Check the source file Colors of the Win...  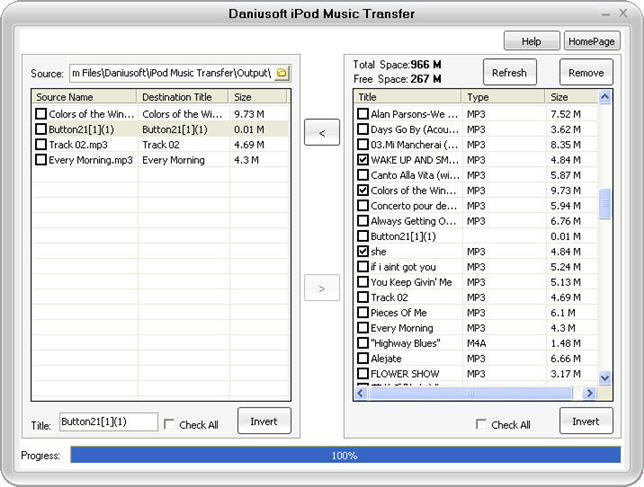41,114
